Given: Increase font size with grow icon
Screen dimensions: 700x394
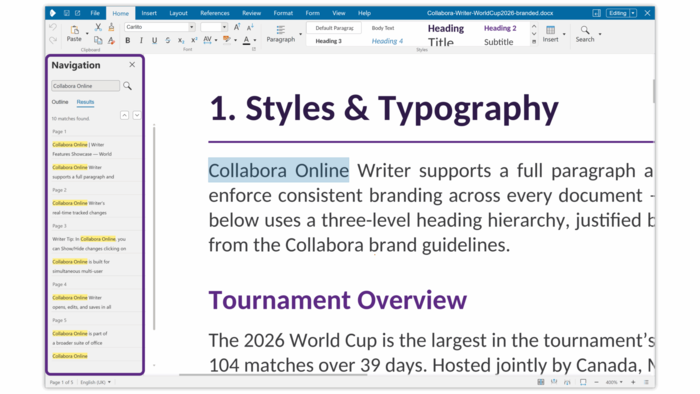Looking at the screenshot, I should point(237,27).
